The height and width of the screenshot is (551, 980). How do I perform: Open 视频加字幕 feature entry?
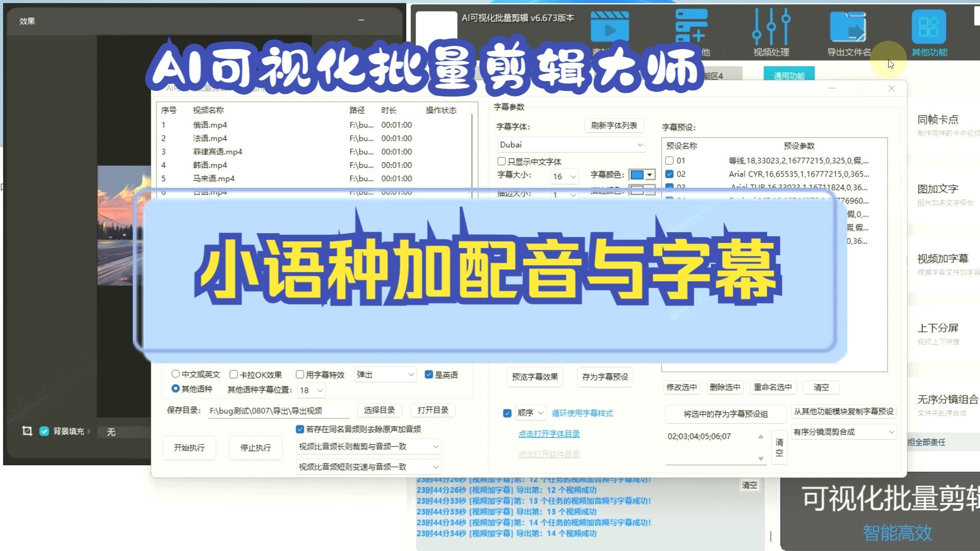click(942, 259)
